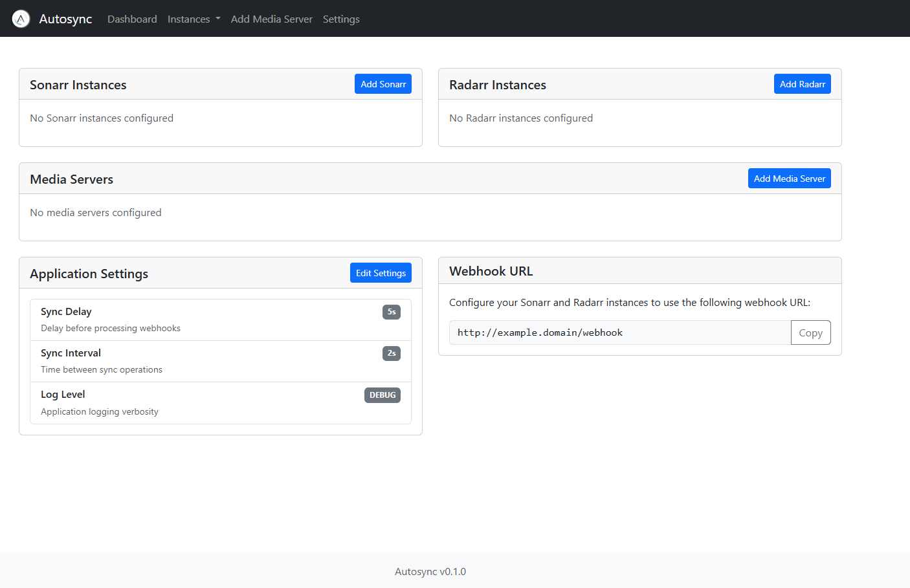
Task: Click the Sonarr Instances heading
Action: 78,85
